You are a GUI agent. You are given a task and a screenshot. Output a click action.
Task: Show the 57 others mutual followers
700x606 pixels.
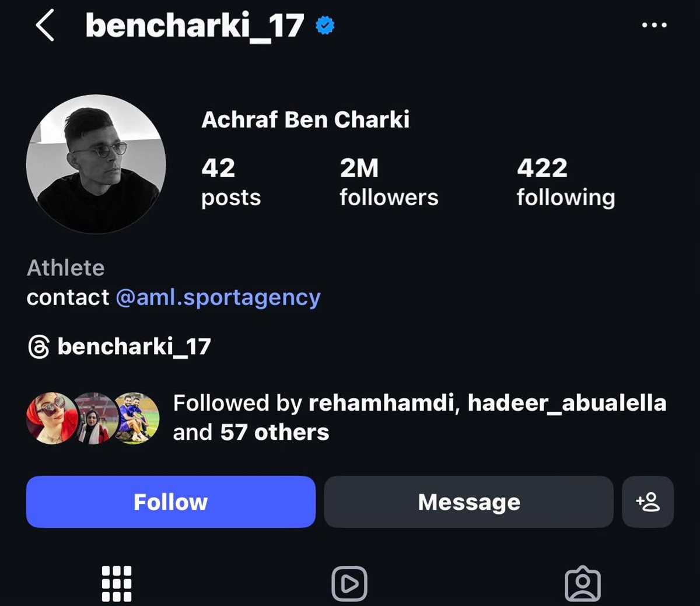[274, 433]
